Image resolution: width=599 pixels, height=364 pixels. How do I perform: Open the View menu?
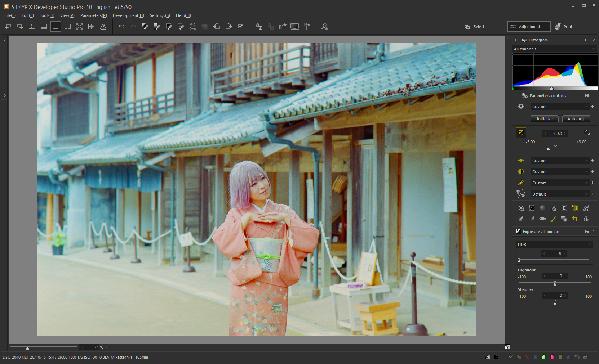click(67, 15)
